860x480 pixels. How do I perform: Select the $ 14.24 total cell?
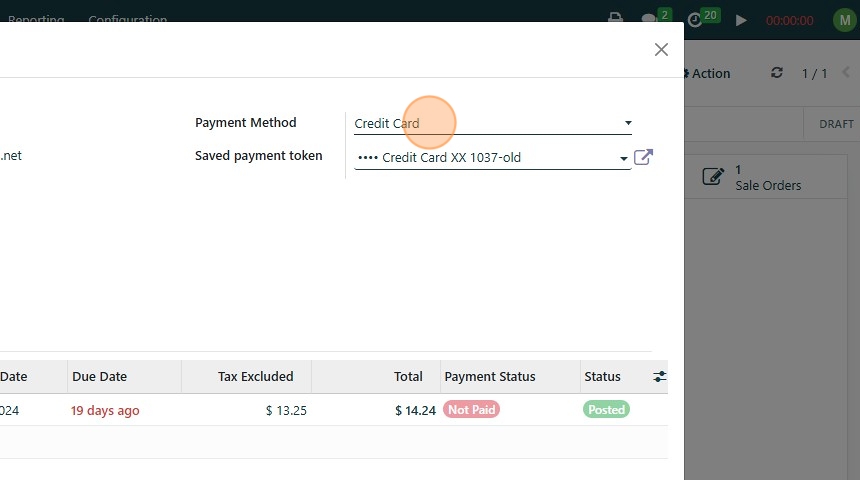[415, 410]
